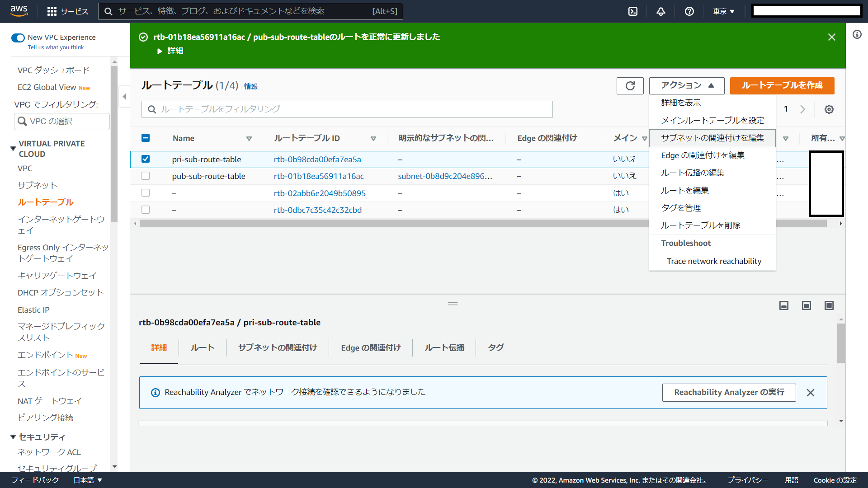This screenshot has width=868, height=488.
Task: Collapse the VIRTUAL PRIVATE CLOUD section
Action: pyautogui.click(x=13, y=149)
